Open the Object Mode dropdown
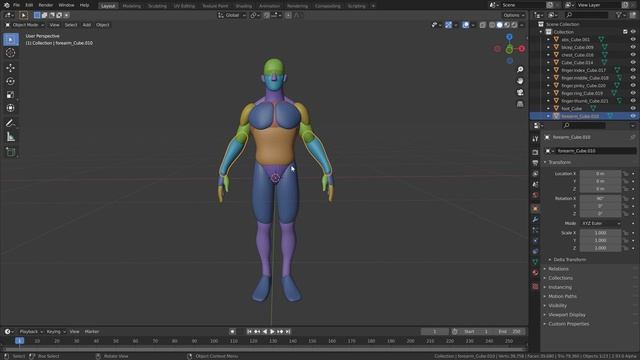 click(24, 25)
